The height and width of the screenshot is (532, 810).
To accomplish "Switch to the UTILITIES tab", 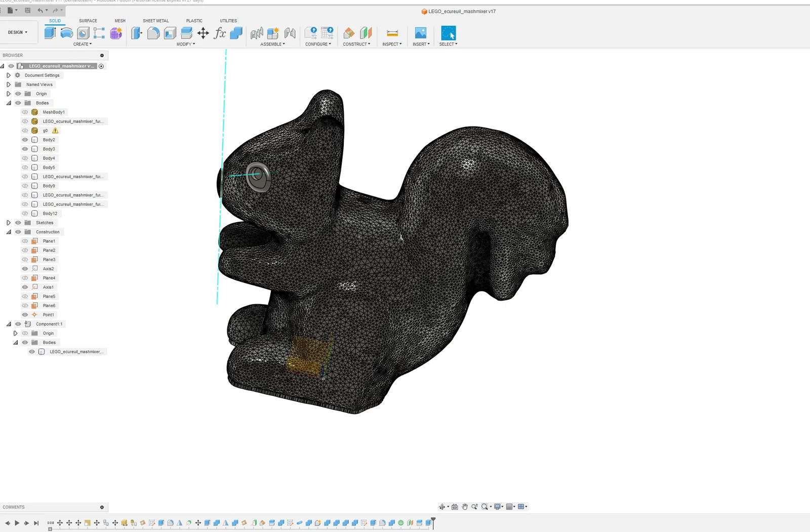I will coord(228,21).
